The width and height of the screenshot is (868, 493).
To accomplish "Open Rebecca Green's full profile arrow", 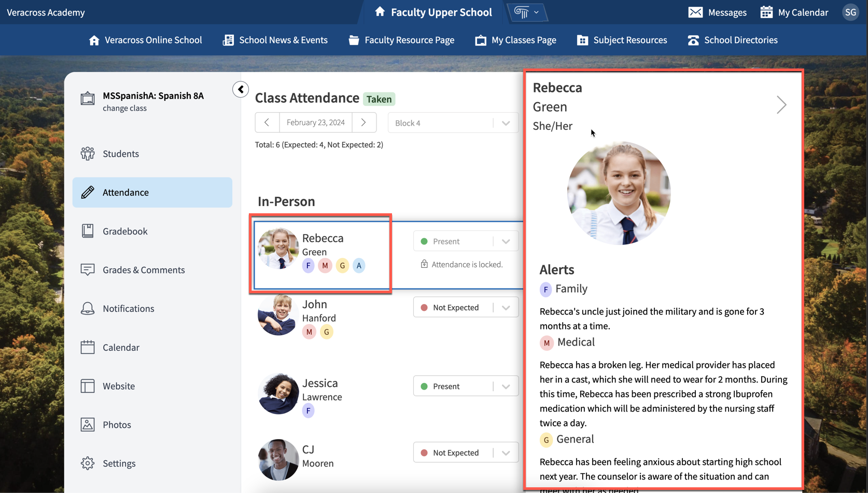I will point(782,104).
